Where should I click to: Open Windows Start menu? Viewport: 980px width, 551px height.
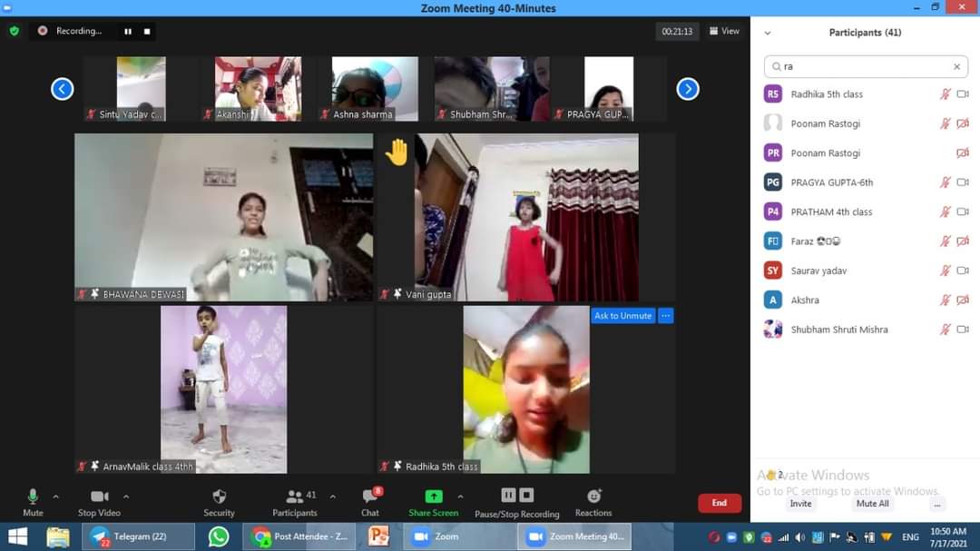[17, 536]
